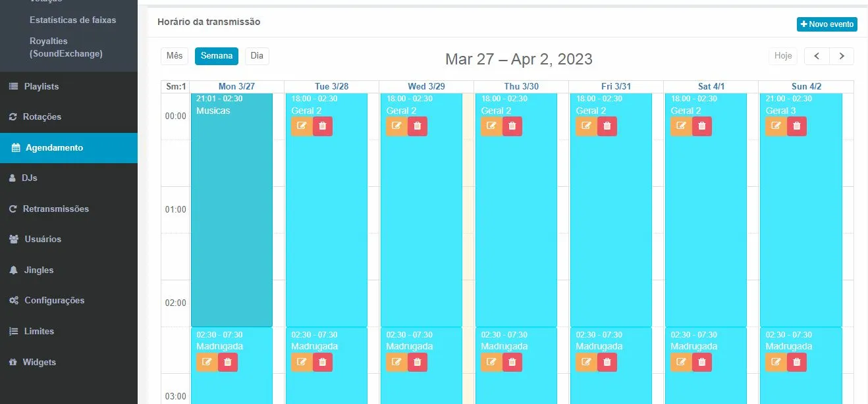
Task: Edit the Saturday Geral 2 event
Action: [x=681, y=126]
